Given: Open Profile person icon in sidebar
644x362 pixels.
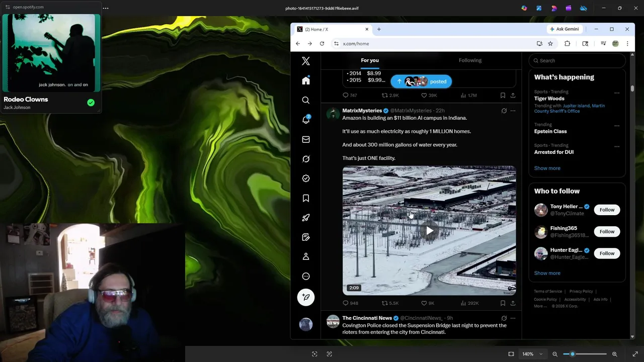Looking at the screenshot, I should [306, 256].
